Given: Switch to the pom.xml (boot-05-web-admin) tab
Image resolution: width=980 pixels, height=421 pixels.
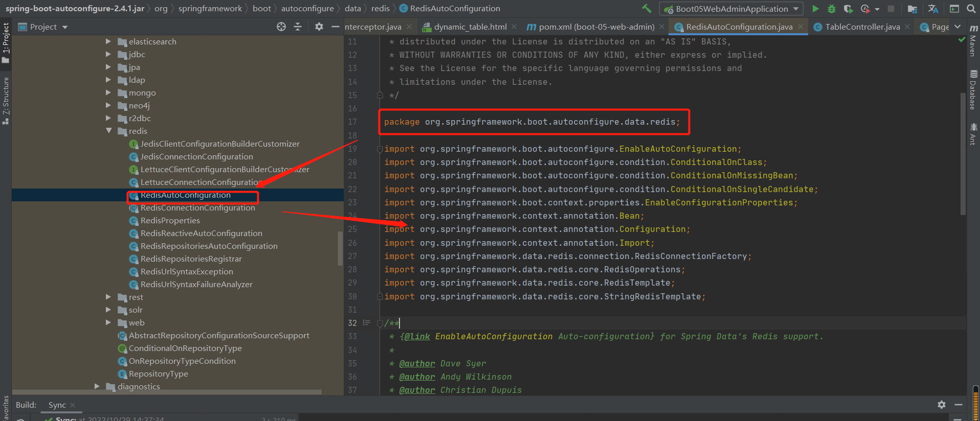Looking at the screenshot, I should 596,27.
